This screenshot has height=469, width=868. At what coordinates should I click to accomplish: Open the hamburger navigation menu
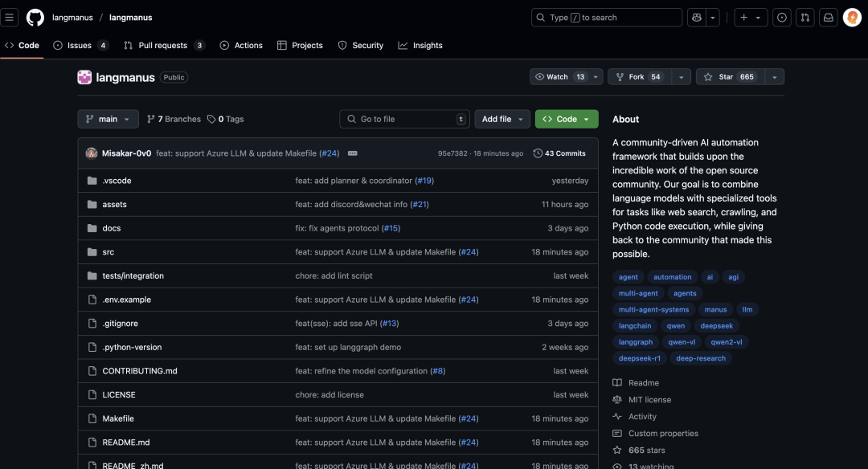point(11,18)
